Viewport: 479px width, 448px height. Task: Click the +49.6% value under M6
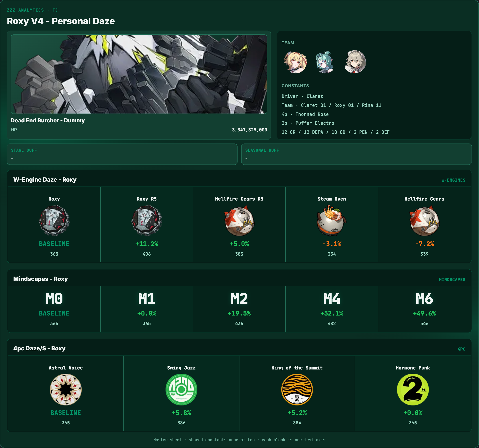[x=424, y=313]
